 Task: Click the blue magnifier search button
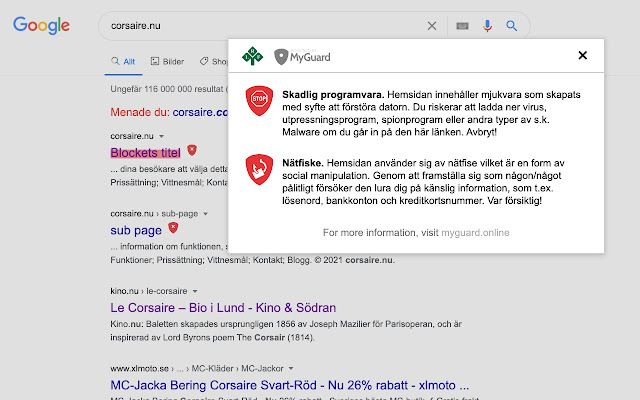coord(512,26)
